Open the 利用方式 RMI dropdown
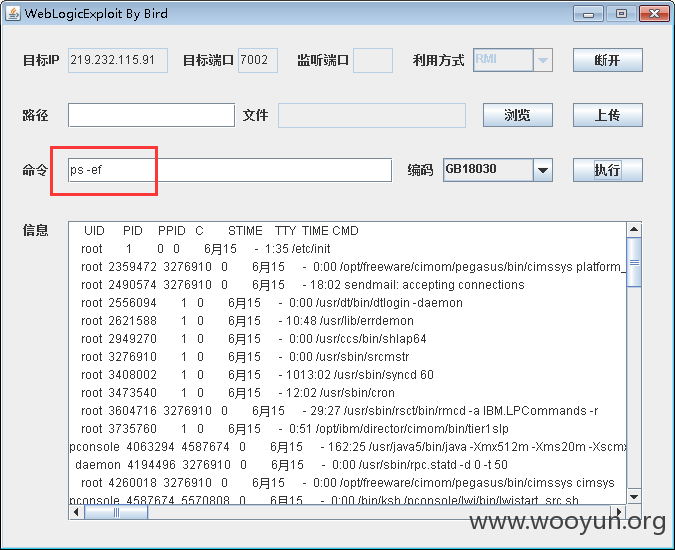This screenshot has height=550, width=675. coord(543,60)
